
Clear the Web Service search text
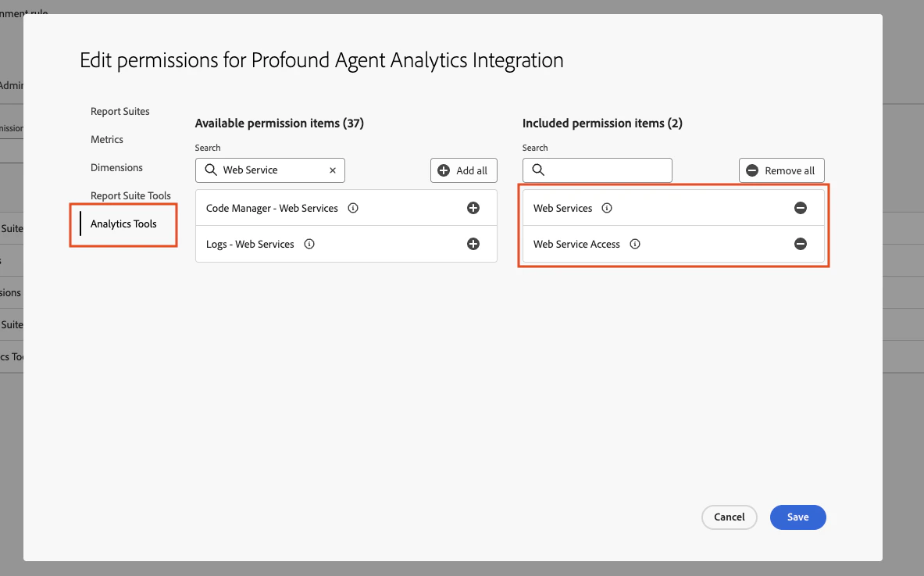(x=333, y=170)
